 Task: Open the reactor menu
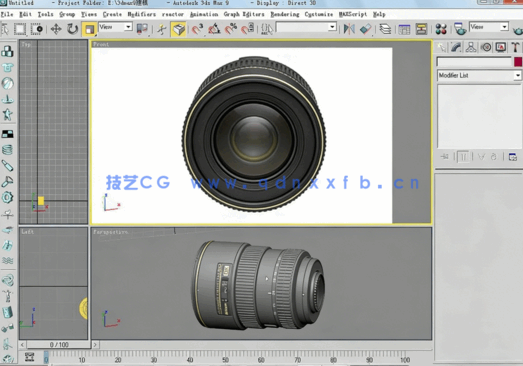click(x=173, y=14)
